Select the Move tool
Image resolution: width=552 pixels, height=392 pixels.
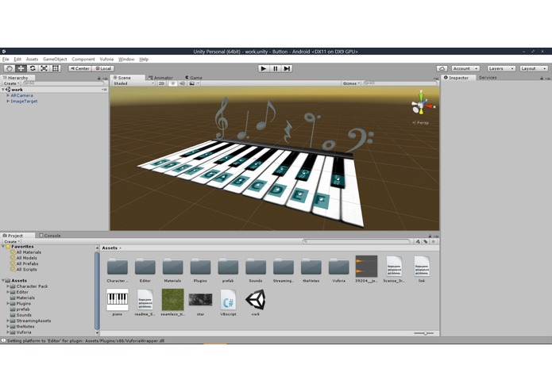21,68
